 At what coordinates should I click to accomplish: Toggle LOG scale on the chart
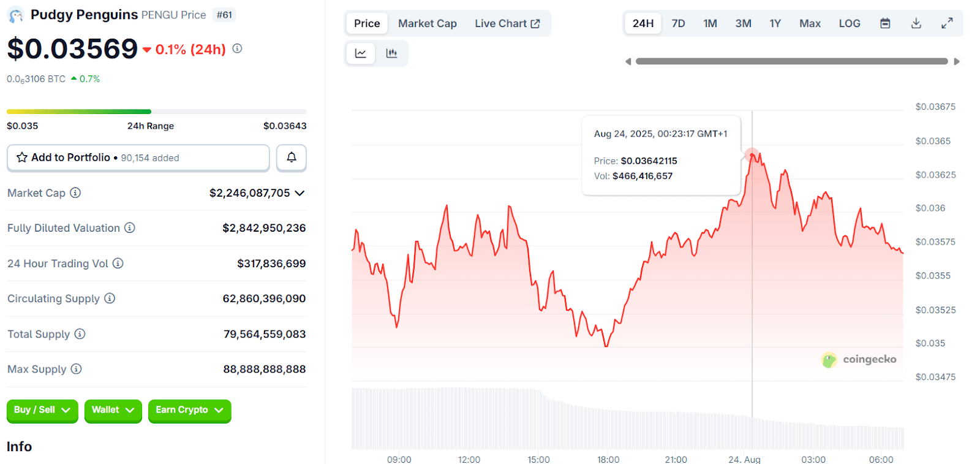pos(850,23)
